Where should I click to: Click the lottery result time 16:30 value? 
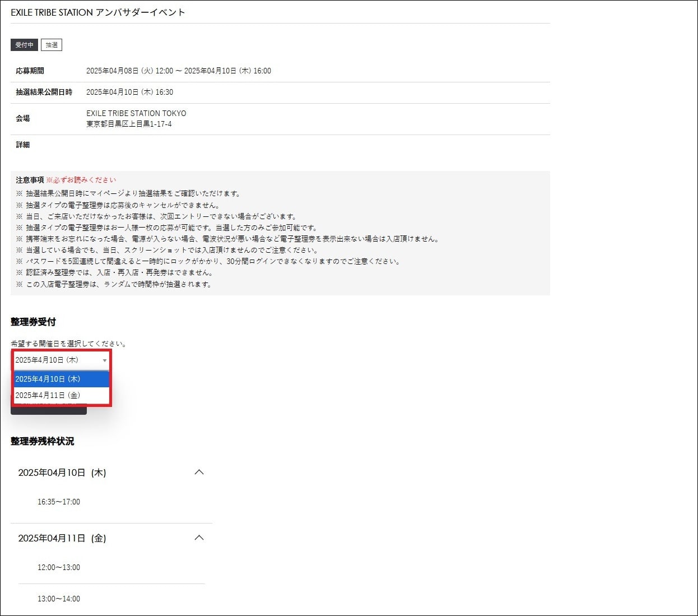[129, 92]
